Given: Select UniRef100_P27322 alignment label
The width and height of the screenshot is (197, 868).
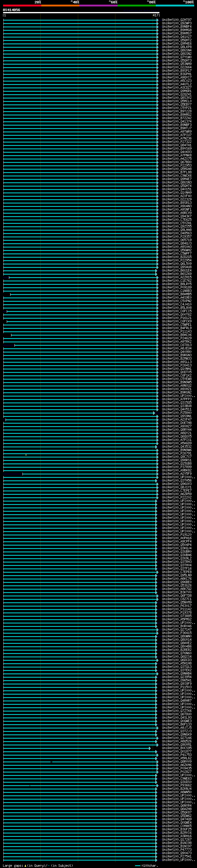Looking at the screenshot, I should (x=176, y=142).
